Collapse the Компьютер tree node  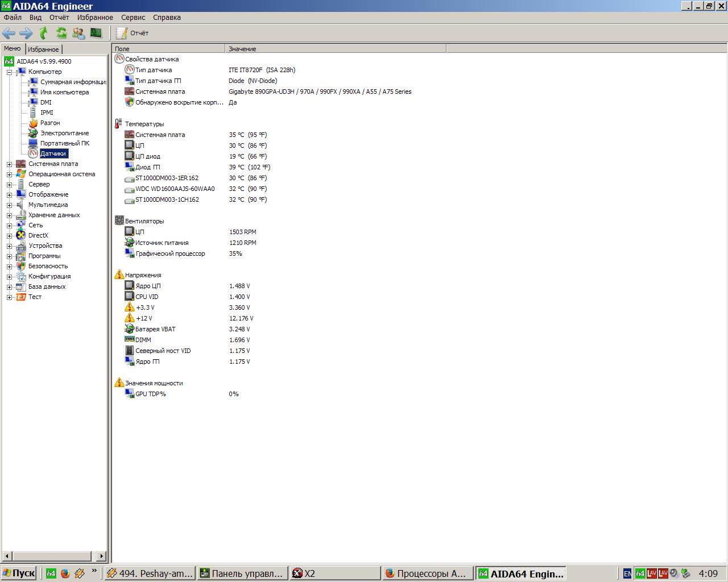[x=9, y=72]
